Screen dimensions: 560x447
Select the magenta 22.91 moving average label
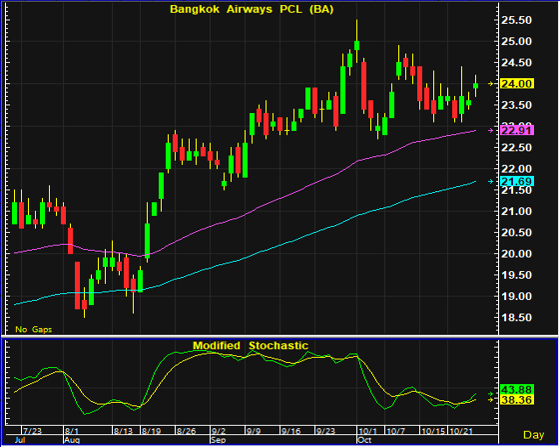point(516,130)
